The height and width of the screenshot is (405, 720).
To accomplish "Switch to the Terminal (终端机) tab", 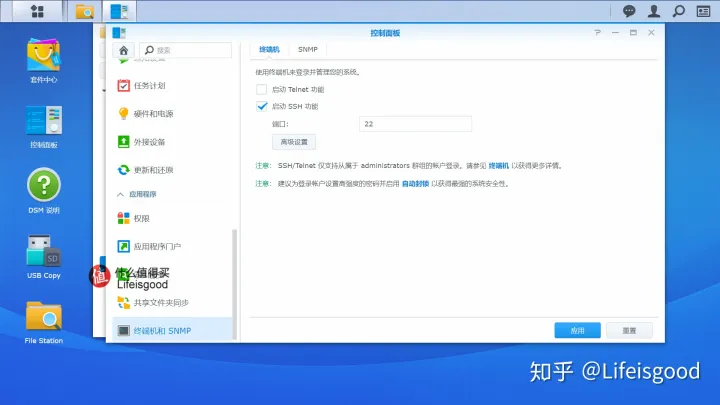I will pyautogui.click(x=269, y=50).
